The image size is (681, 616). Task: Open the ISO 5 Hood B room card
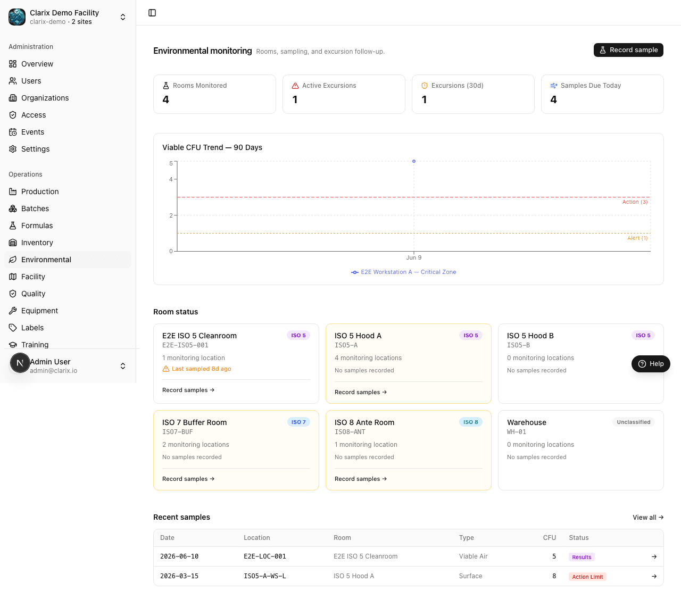click(581, 363)
